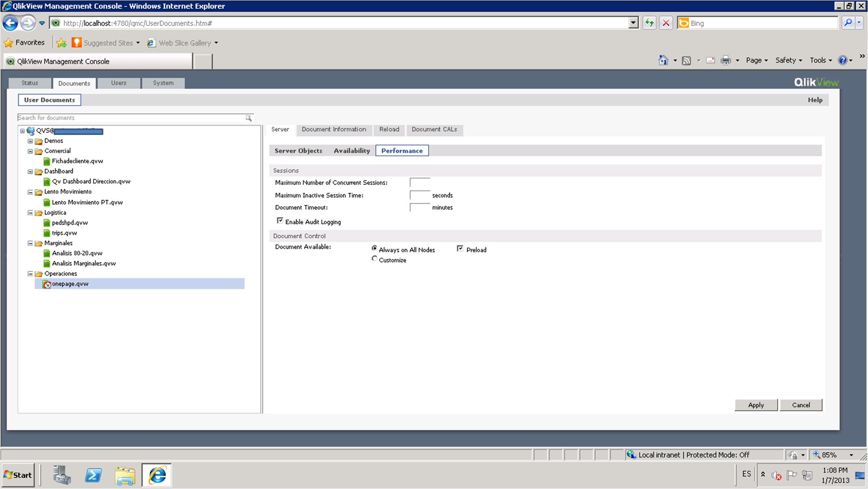Click the RSS feeds icon
868x489 pixels.
pos(687,61)
